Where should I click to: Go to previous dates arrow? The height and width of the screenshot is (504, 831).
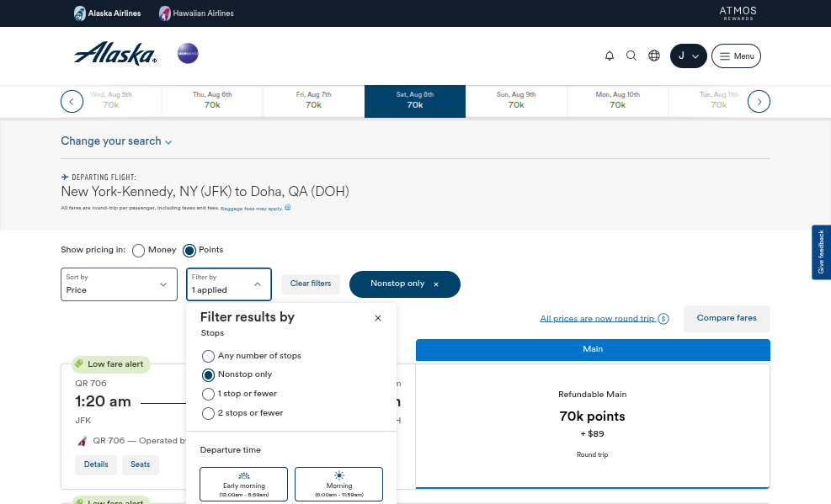point(72,102)
